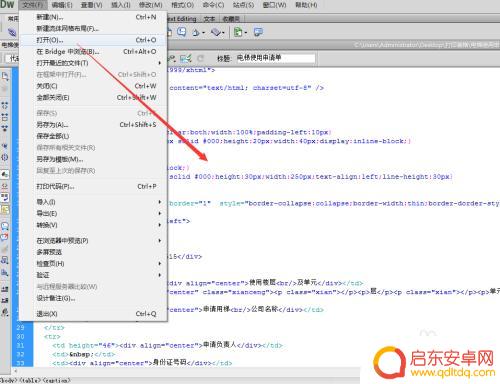Click syntax error alerts icon in coding toolbar
500x384 pixels.
pos(5,209)
